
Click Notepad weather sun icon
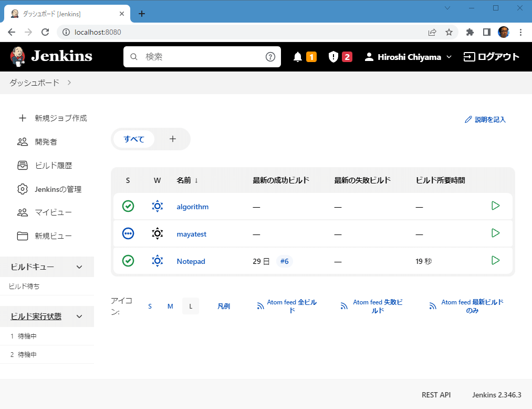pos(157,261)
